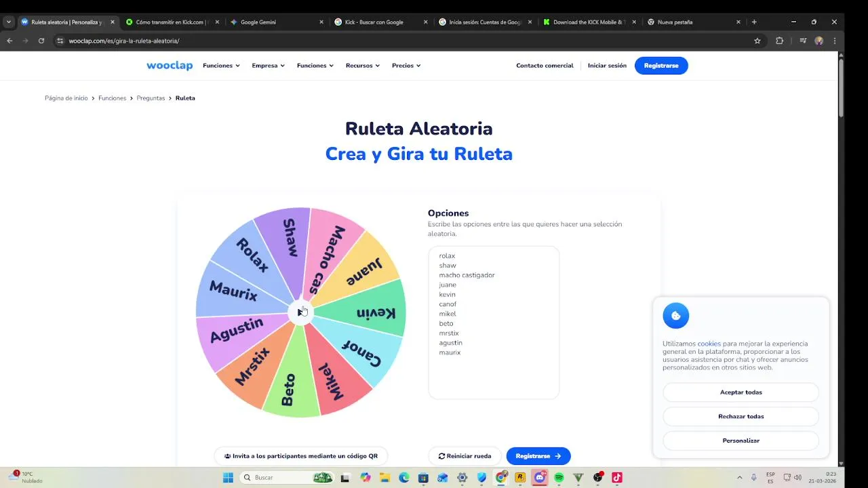Open Rockstar Games Launcher on taskbar
This screenshot has width=868, height=488.
520,477
